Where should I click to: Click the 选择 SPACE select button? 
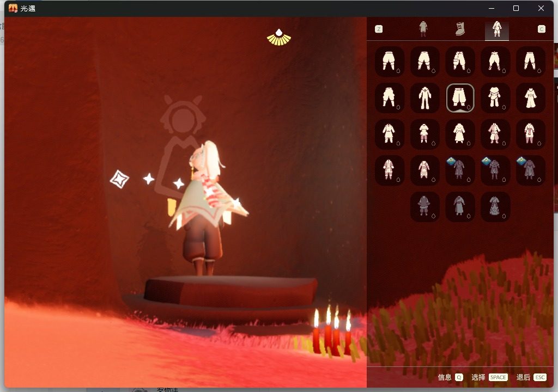[489, 377]
